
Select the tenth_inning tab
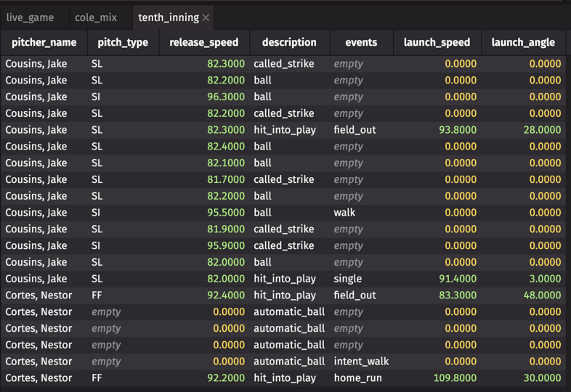coord(168,17)
